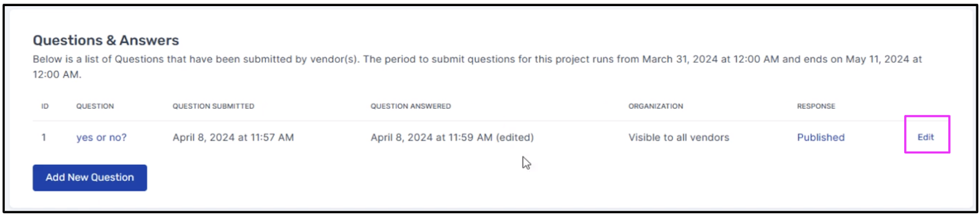Click the 'Visible to all vendors' text

tap(679, 137)
